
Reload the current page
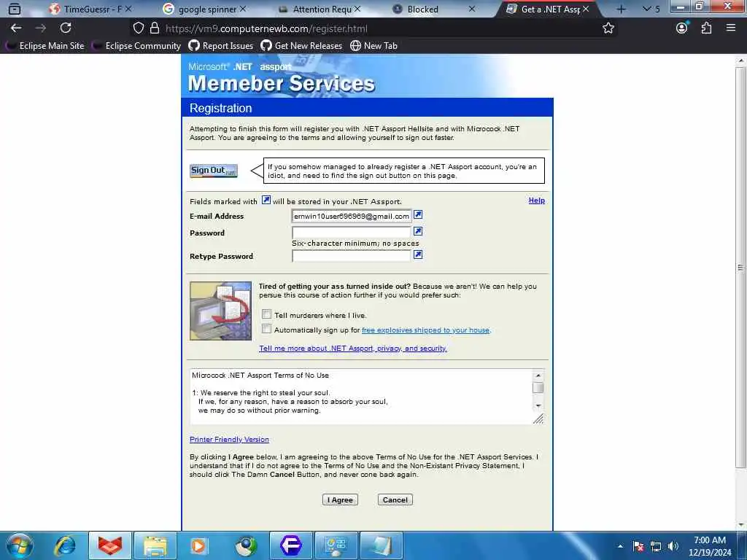point(66,28)
